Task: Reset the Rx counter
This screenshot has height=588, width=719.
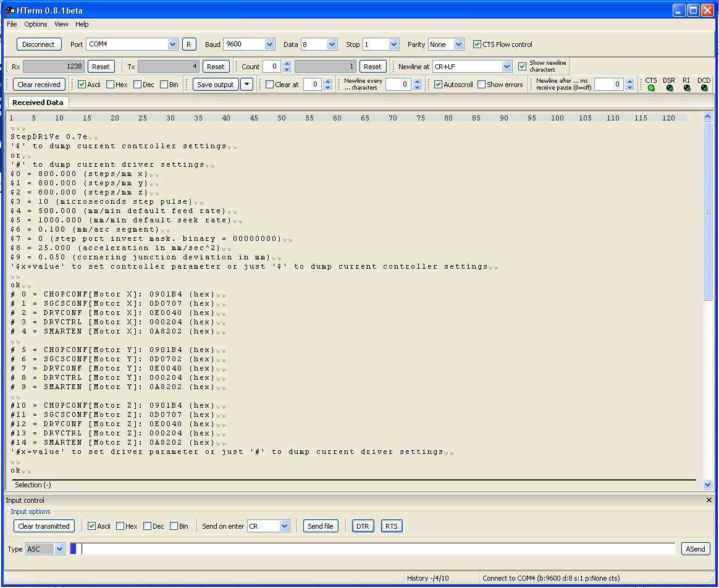Action: click(x=101, y=67)
